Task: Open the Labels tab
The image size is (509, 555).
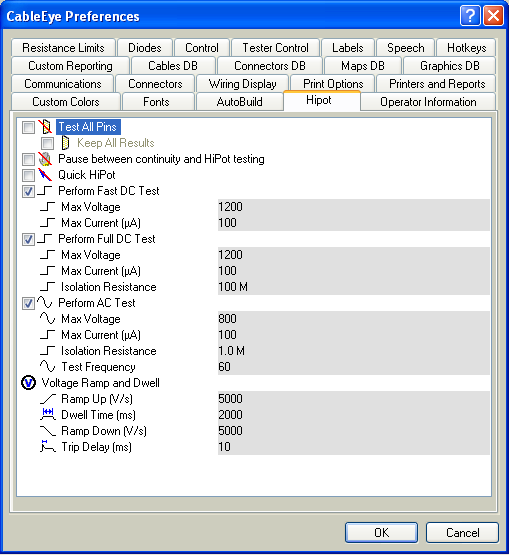Action: (x=348, y=48)
